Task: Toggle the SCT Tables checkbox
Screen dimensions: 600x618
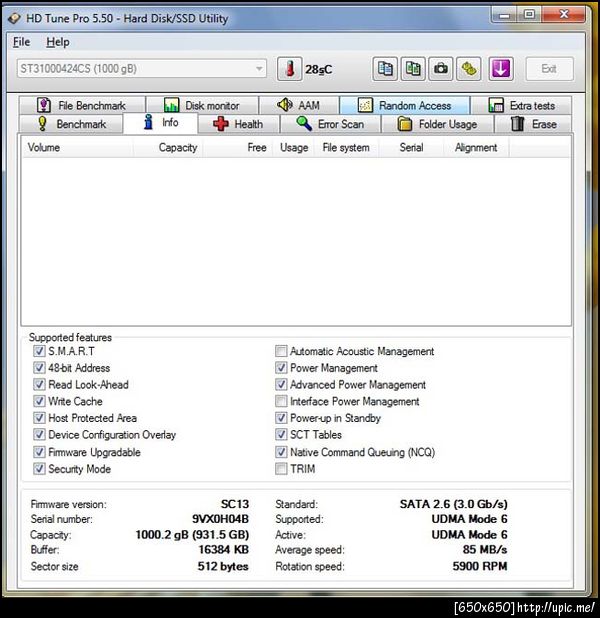Action: tap(281, 435)
